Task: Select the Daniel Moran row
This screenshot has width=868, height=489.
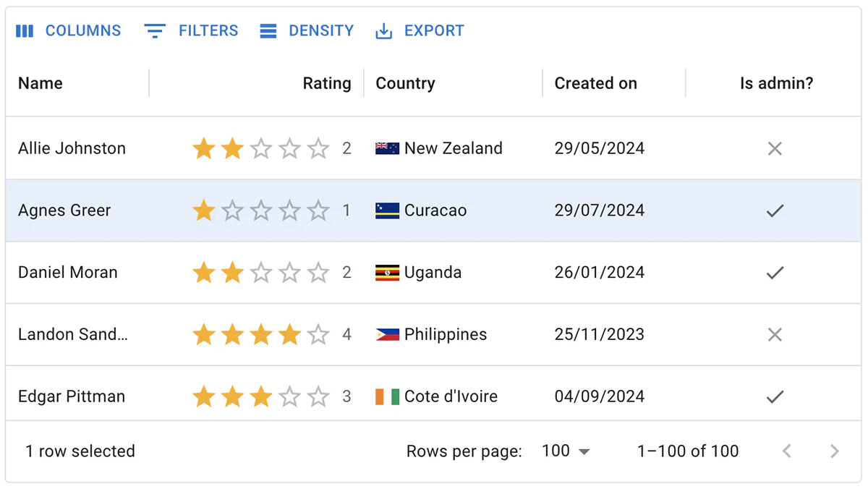Action: 67,273
